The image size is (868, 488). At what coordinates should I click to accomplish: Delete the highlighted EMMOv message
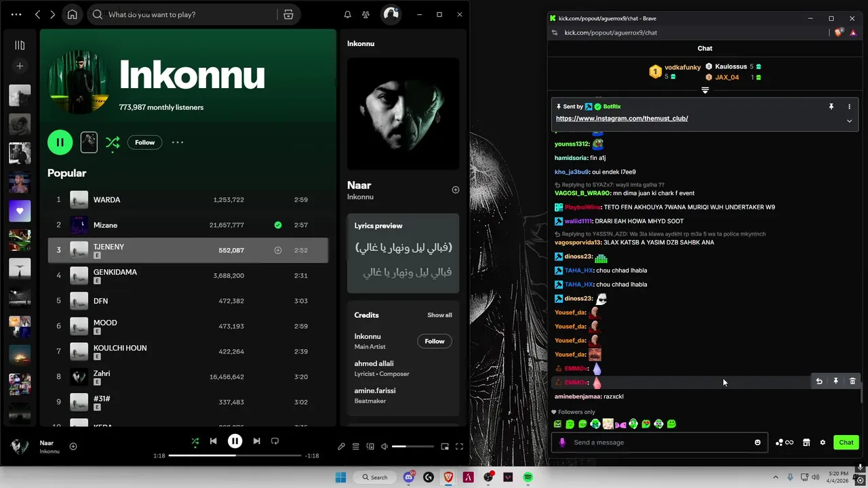[x=852, y=382]
